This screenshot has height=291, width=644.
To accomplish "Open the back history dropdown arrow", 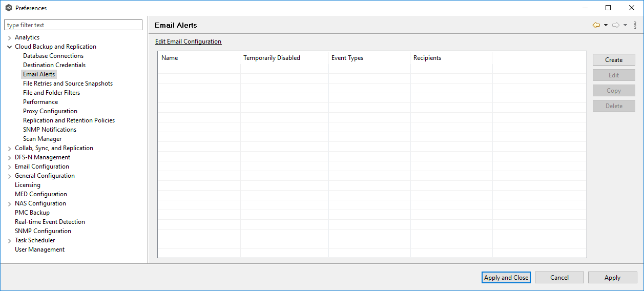I will coord(606,25).
